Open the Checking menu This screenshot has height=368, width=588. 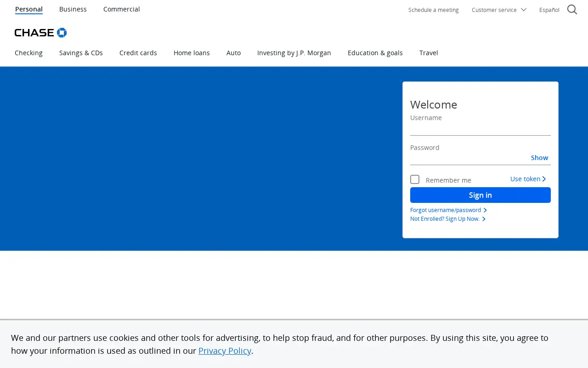click(x=28, y=53)
